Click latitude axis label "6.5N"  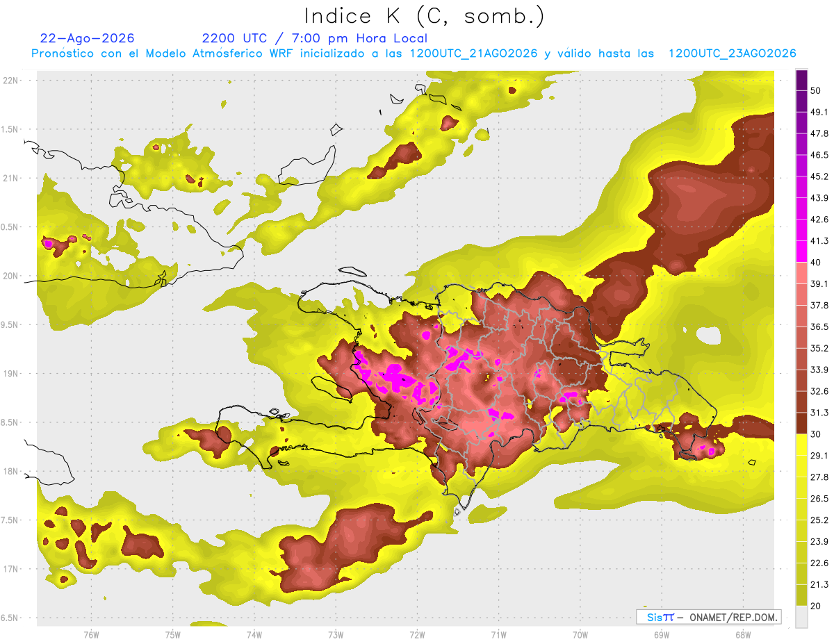point(10,618)
